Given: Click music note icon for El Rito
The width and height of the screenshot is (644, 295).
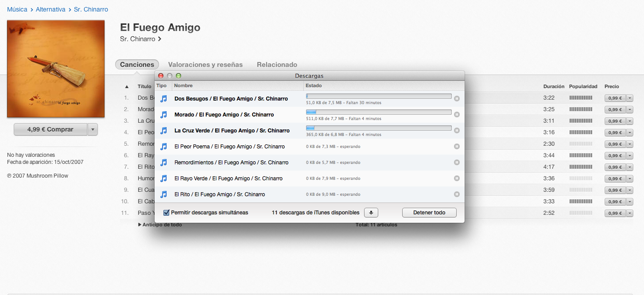Looking at the screenshot, I should 163,194.
